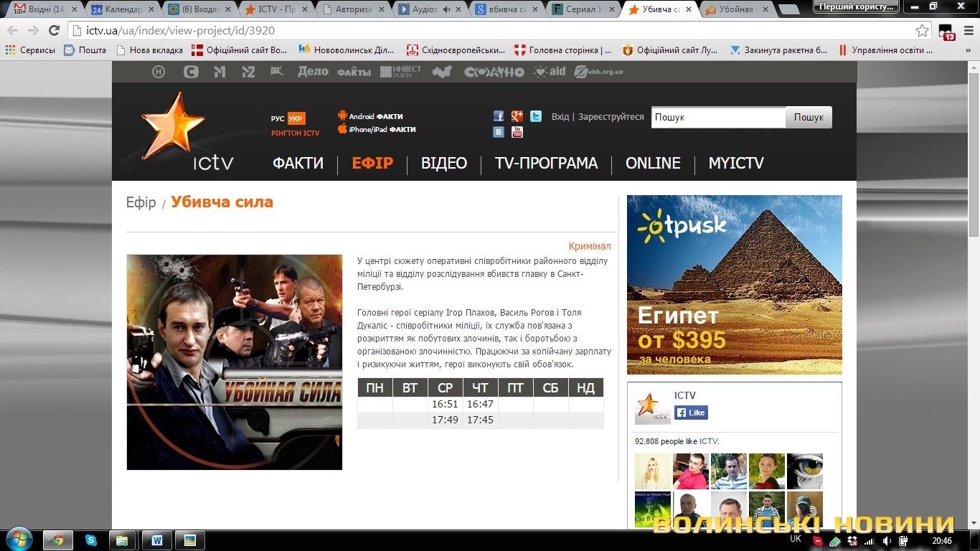This screenshot has width=980, height=551.
Task: Click the Google Plus icon
Action: click(517, 116)
